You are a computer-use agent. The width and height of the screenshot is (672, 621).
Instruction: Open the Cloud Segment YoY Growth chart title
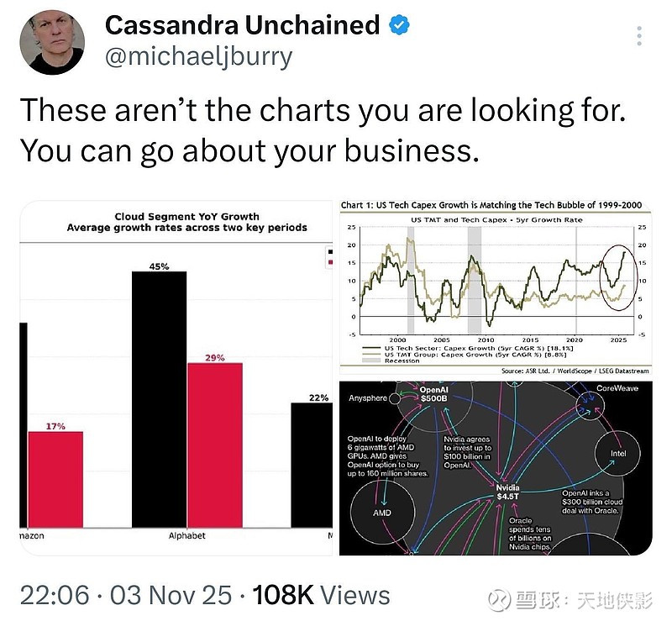pyautogui.click(x=186, y=222)
